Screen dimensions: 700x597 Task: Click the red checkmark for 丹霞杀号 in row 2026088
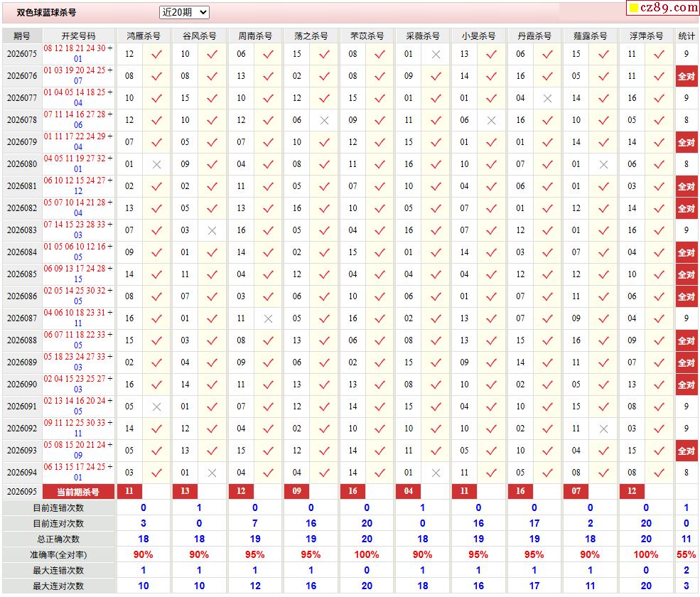tap(548, 340)
